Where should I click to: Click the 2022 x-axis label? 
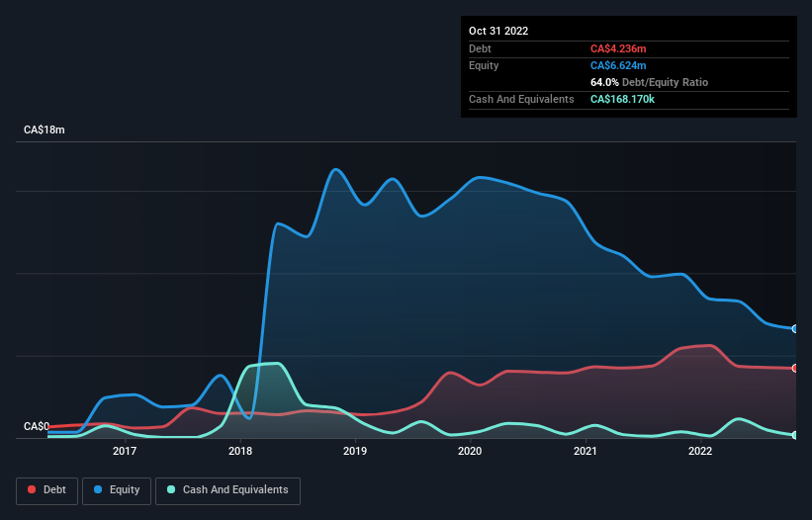700,451
